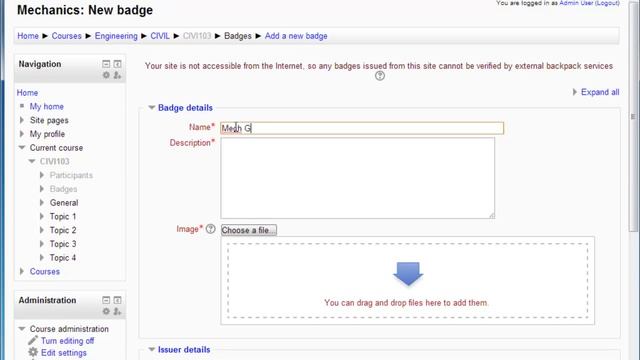Hide the Administration block using its minus icon

(x=106, y=300)
